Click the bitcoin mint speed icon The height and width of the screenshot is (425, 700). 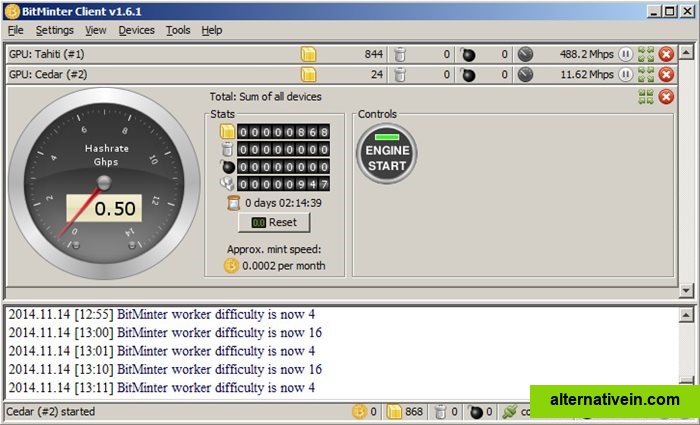coord(231,266)
